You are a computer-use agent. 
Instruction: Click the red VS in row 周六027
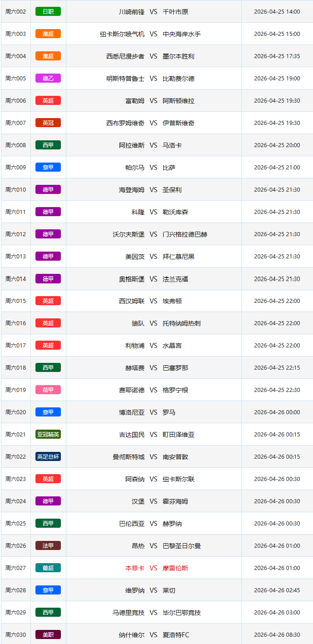[154, 568]
